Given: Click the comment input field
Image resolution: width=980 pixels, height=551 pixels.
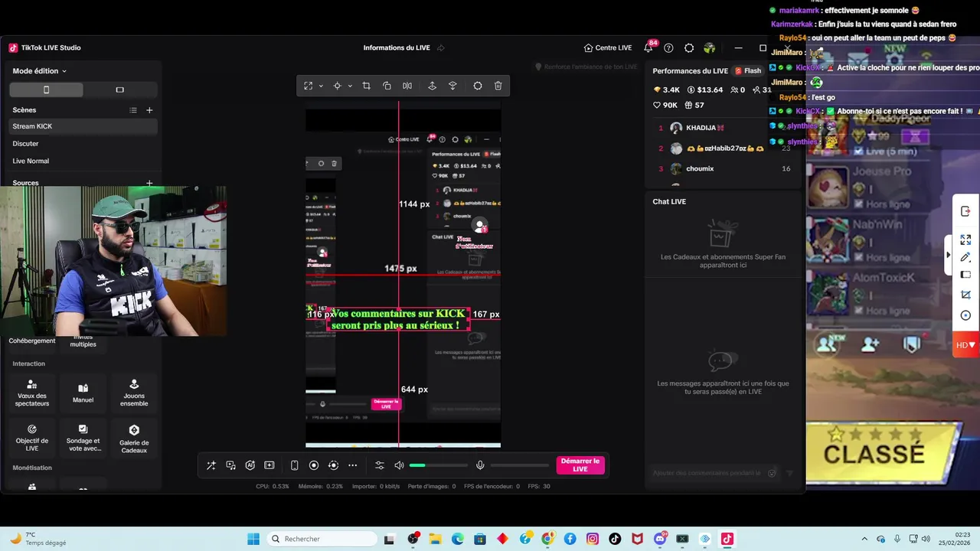Looking at the screenshot, I should coord(715,473).
